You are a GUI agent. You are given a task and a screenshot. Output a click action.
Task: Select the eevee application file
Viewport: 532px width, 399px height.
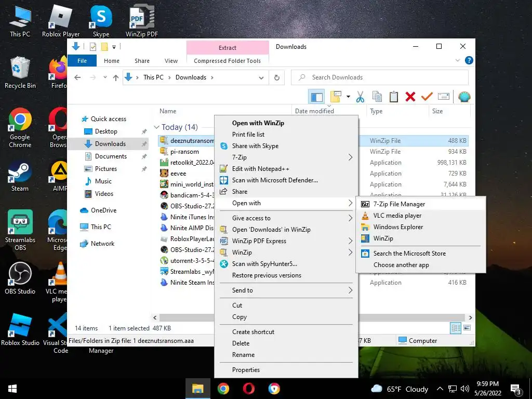[x=178, y=174]
